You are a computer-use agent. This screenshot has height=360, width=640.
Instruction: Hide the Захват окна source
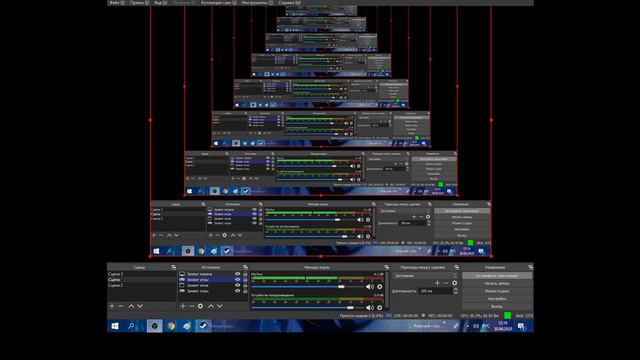click(x=238, y=285)
